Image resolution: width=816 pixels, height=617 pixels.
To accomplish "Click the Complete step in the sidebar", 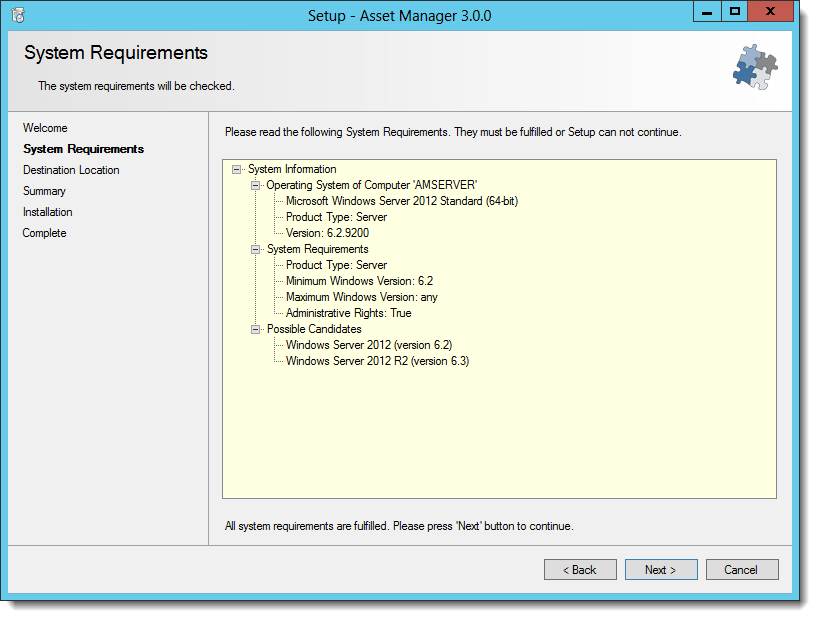I will (x=44, y=233).
